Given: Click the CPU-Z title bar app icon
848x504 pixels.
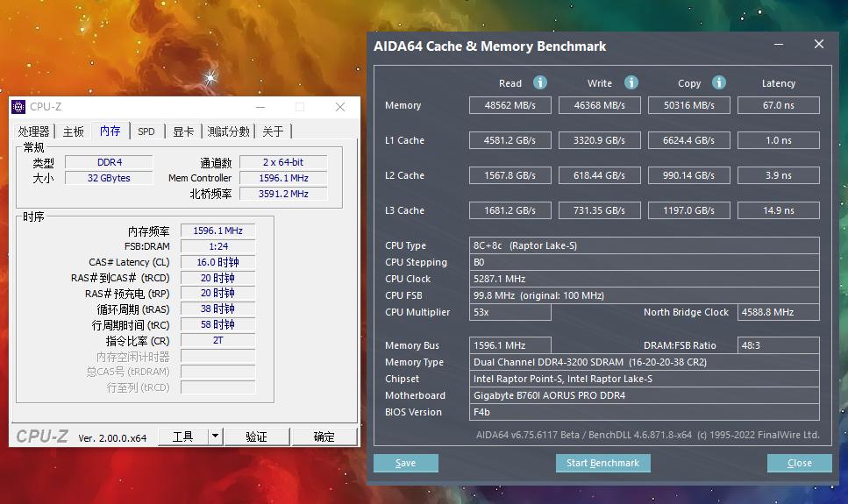Looking at the screenshot, I should click(x=18, y=107).
